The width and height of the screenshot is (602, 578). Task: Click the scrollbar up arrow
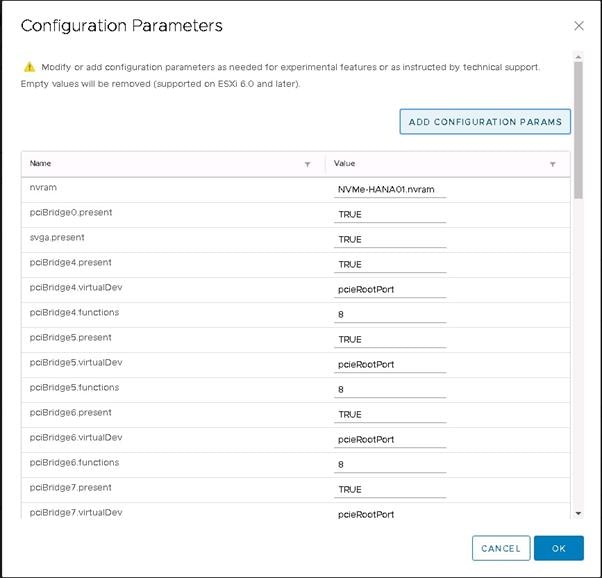578,57
